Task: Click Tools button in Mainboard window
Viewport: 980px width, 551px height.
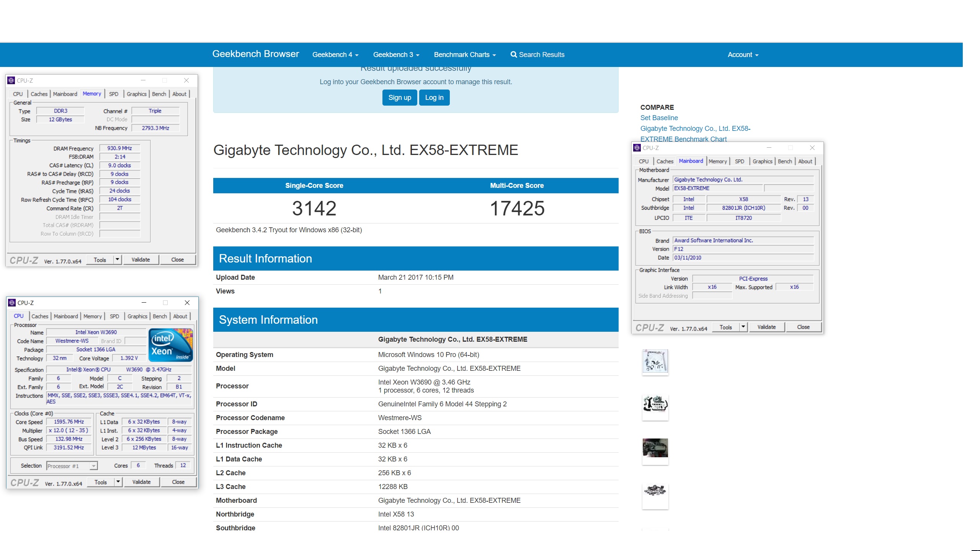Action: (x=725, y=327)
